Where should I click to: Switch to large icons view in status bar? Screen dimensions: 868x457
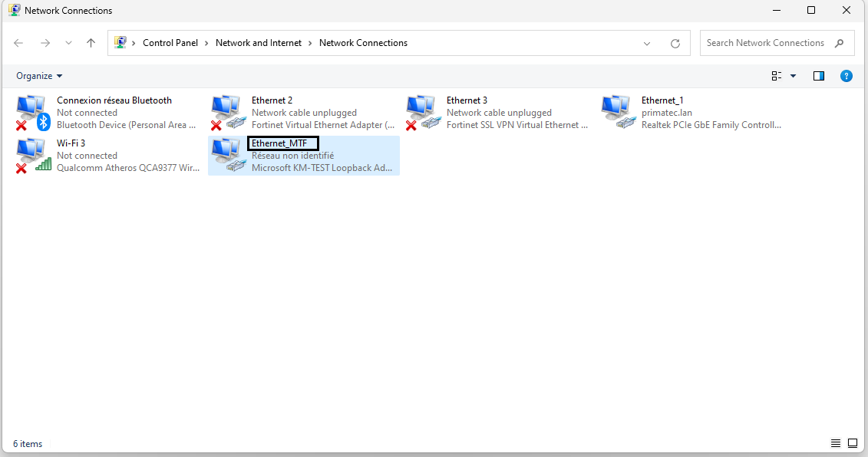pyautogui.click(x=852, y=443)
